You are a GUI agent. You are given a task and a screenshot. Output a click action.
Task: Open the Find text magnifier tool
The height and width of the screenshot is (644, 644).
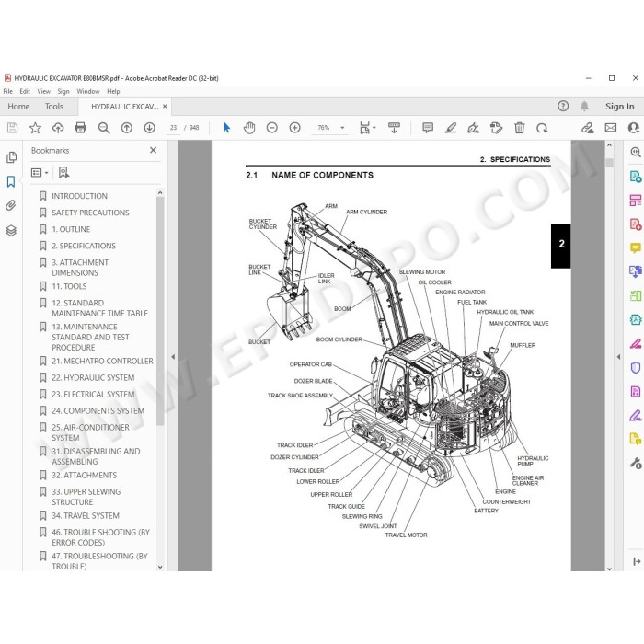[x=104, y=128]
